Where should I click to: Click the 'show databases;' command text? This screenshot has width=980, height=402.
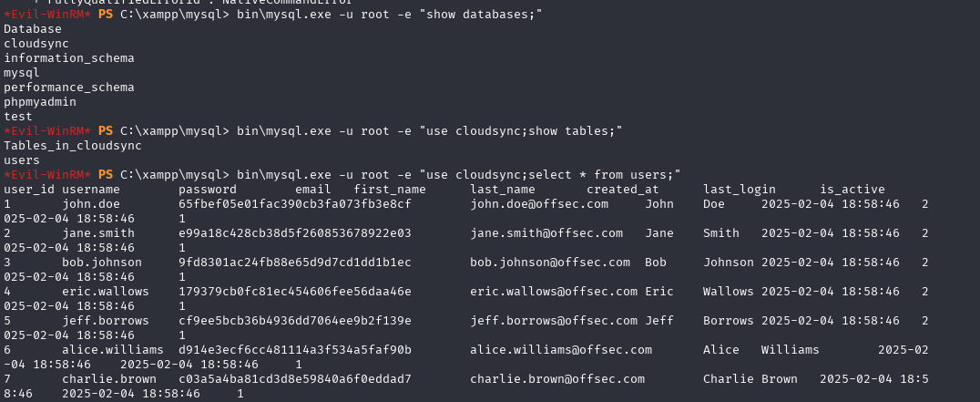[x=484, y=14]
